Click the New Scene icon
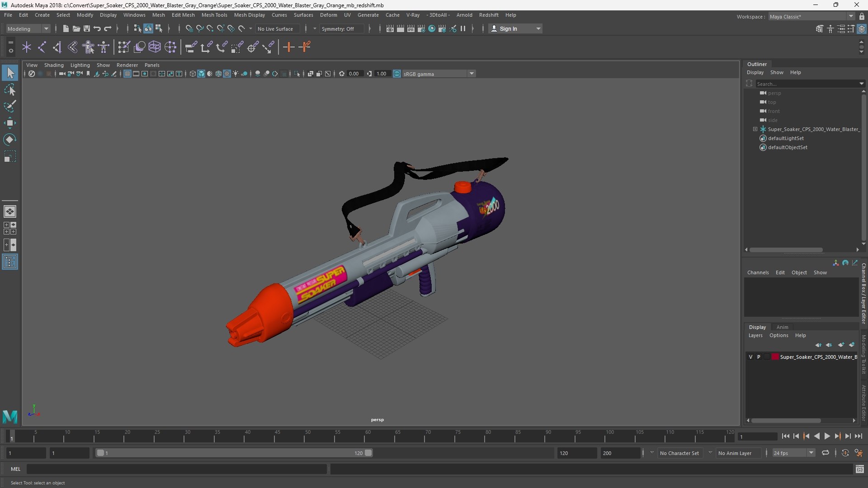 click(66, 28)
